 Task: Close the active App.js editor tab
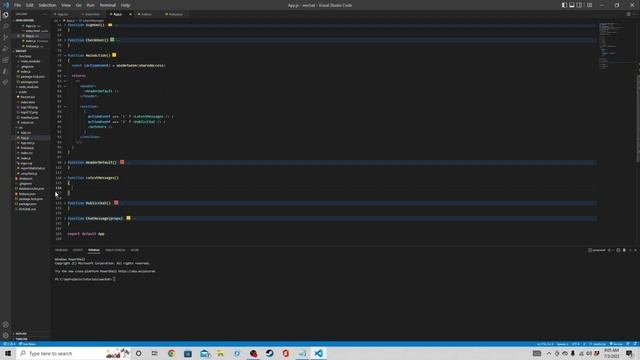(x=130, y=14)
